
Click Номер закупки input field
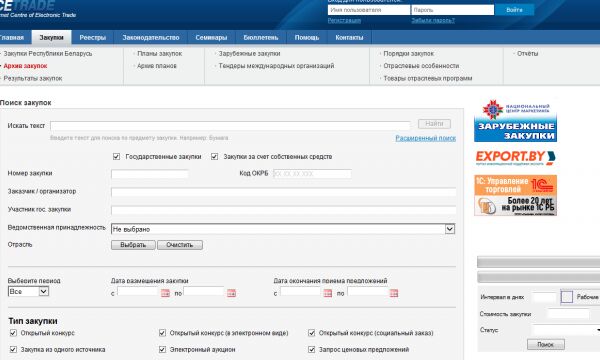coord(150,174)
